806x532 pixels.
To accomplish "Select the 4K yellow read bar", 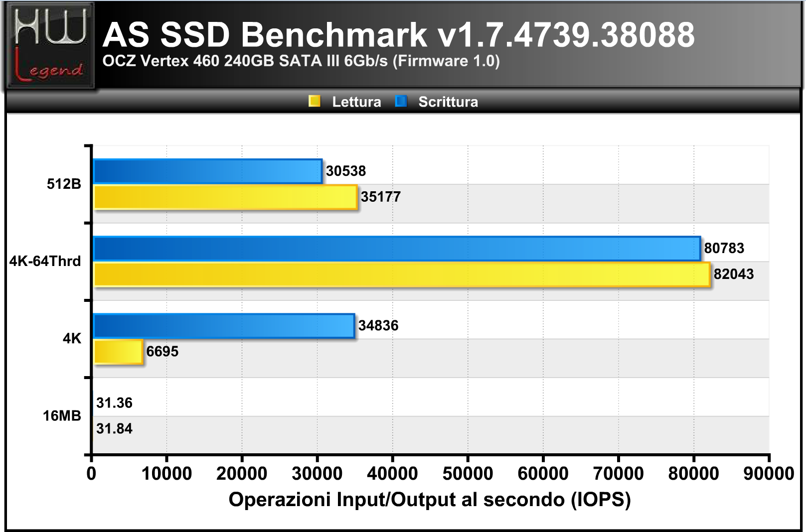I will click(118, 352).
